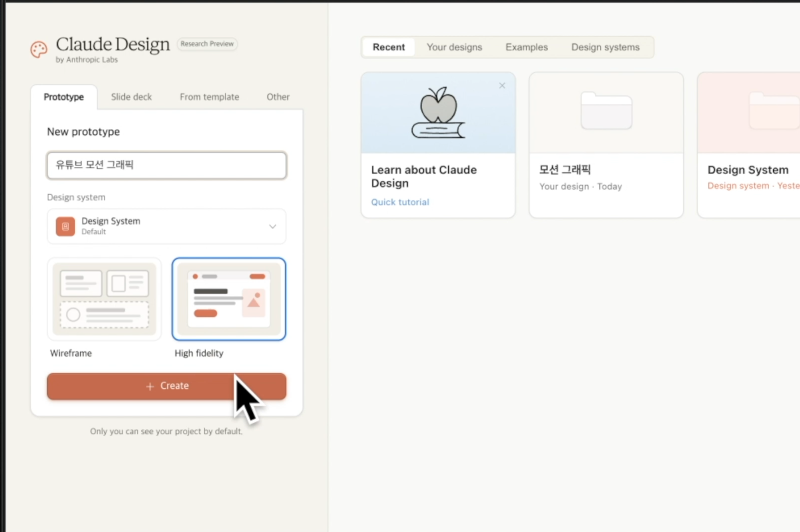Screen dimensions: 800x532
Task: Click the orange Design System icon in dropdown
Action: coord(65,226)
